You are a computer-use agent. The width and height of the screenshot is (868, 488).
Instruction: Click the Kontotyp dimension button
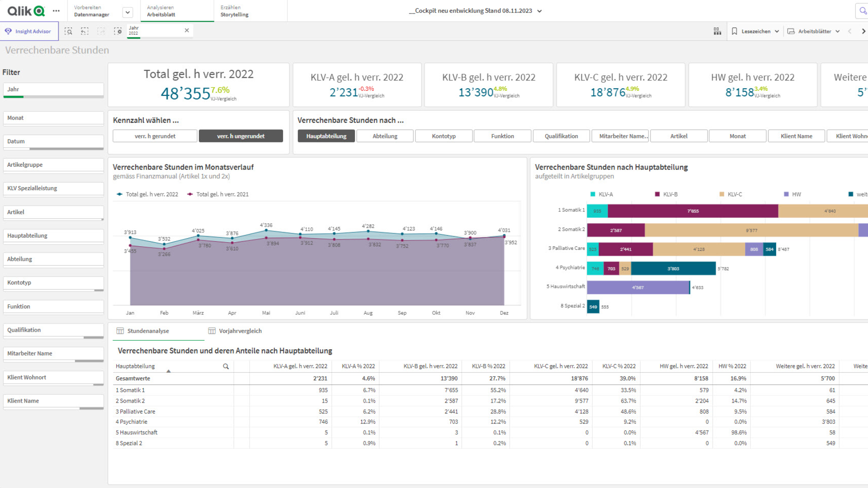click(x=443, y=136)
